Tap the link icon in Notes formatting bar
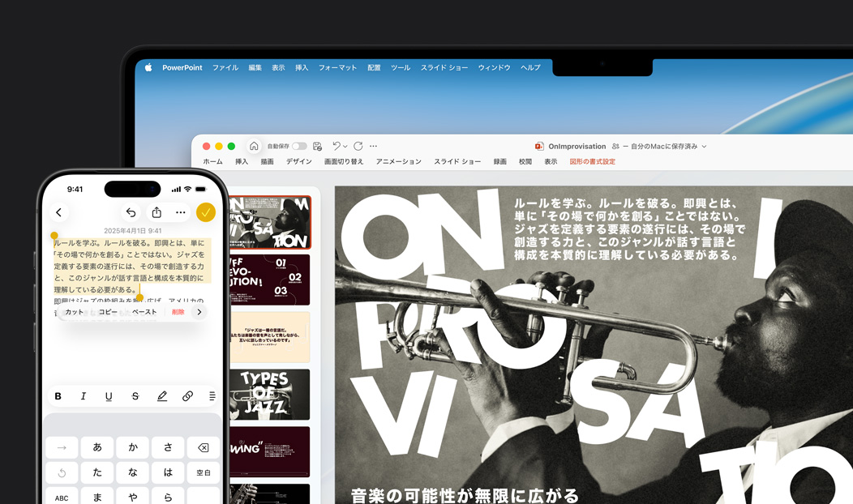This screenshot has height=504, width=853. click(186, 396)
